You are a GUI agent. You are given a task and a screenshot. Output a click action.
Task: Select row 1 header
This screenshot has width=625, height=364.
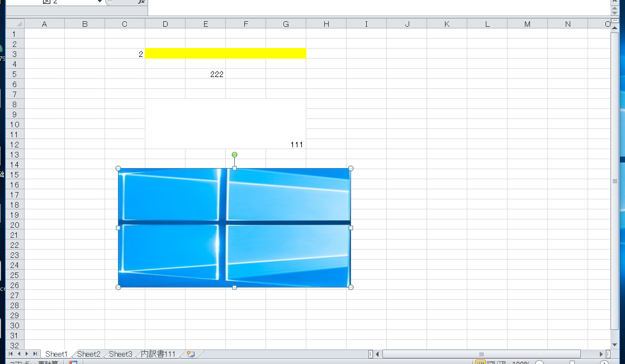point(15,34)
